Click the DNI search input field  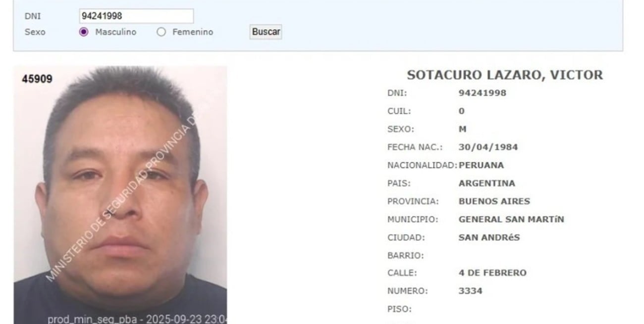pyautogui.click(x=136, y=16)
